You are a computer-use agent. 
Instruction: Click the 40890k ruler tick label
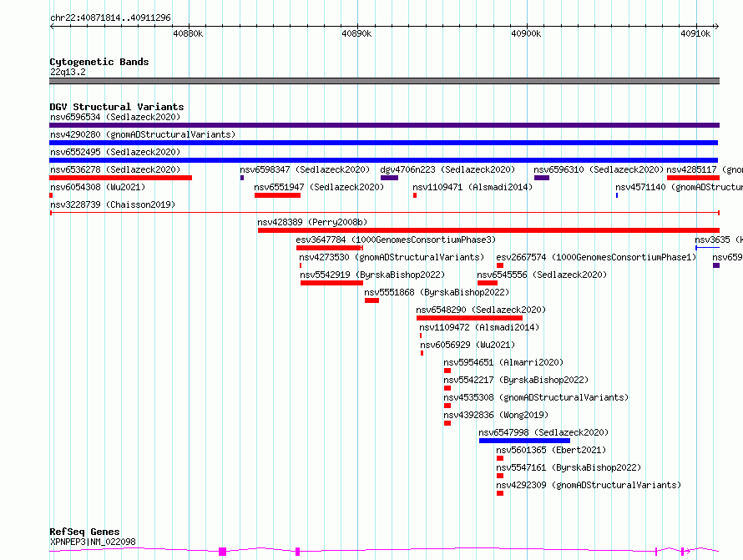click(356, 33)
